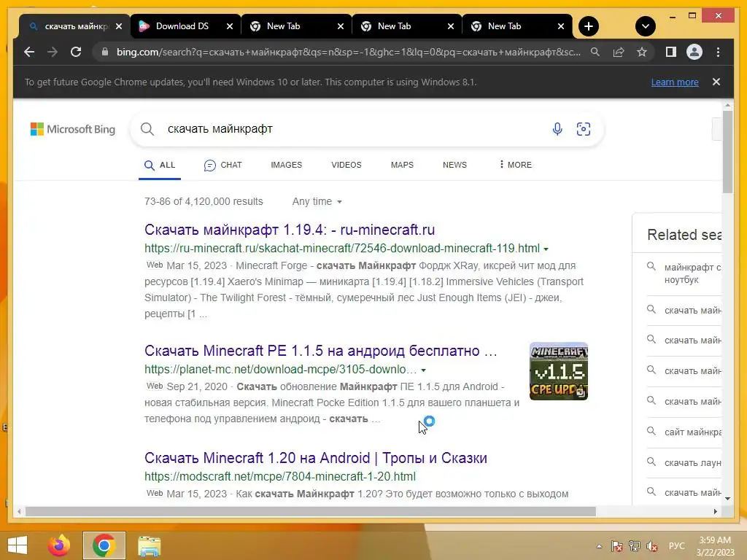The height and width of the screenshot is (560, 747).
Task: Launch Firefox from the taskbar
Action: 59,545
